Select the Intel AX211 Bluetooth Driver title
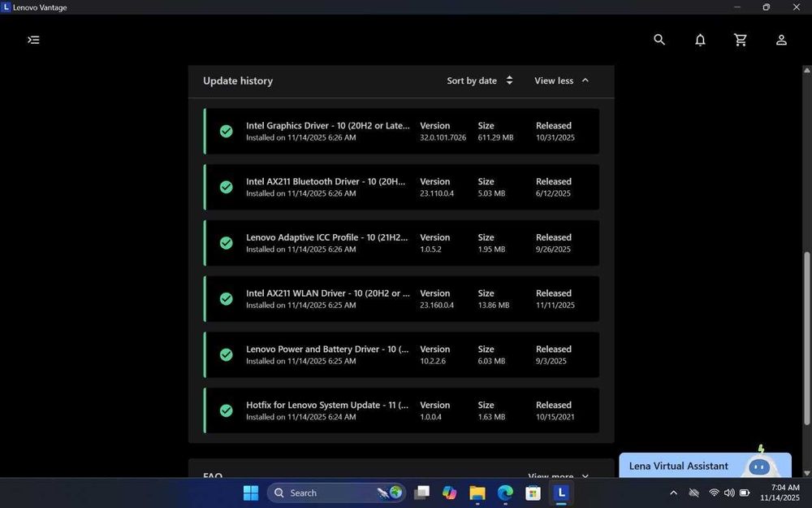812x508 pixels. pos(326,181)
